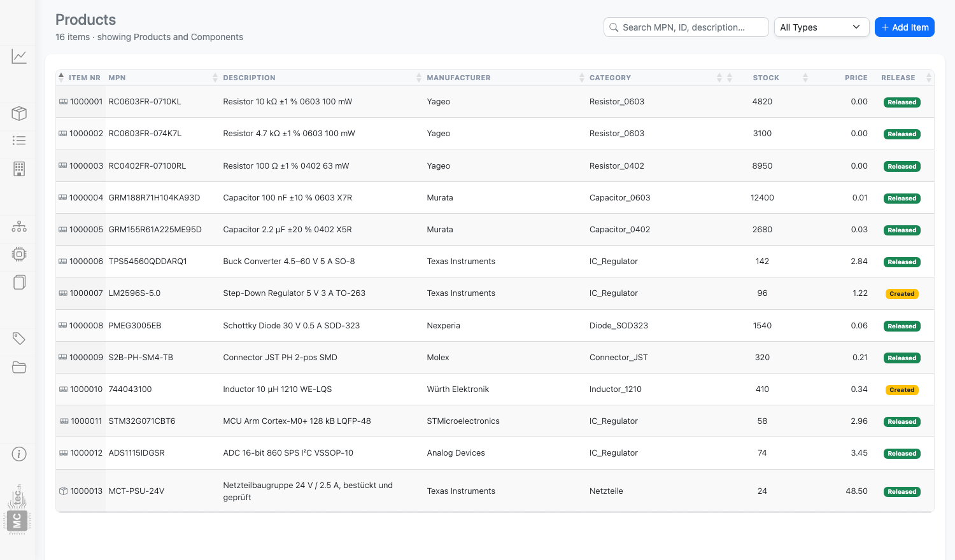Select item number 1000002
Screen dimensions: 955x560
pyautogui.click(x=86, y=134)
